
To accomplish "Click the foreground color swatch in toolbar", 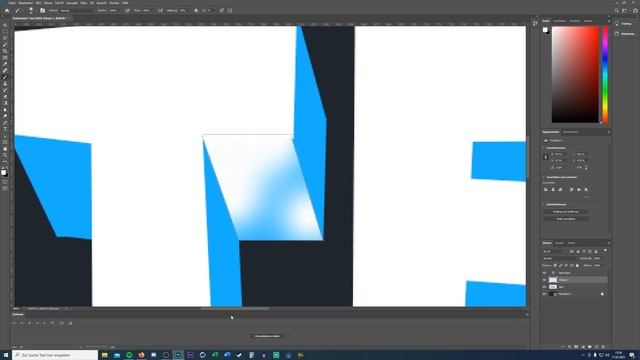I will pyautogui.click(x=3, y=172).
